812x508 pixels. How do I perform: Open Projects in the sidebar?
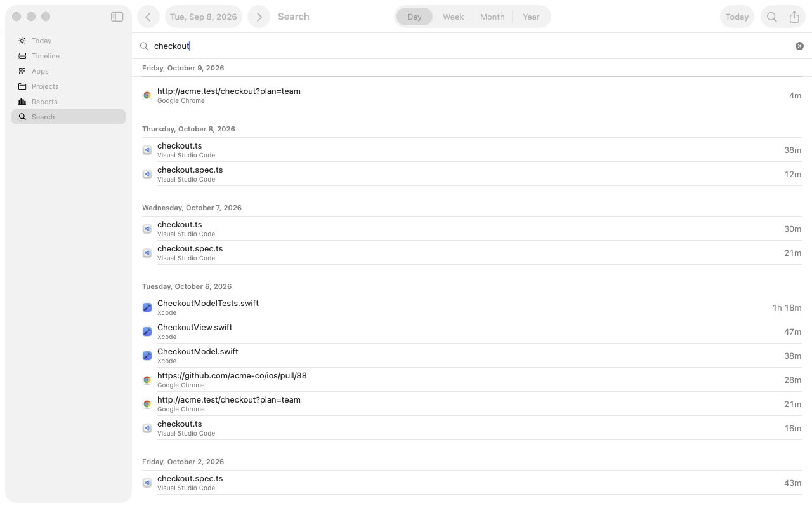pos(69,86)
